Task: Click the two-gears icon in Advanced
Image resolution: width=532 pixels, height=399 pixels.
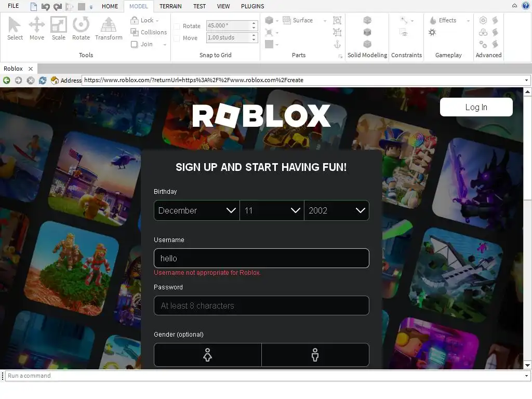Action: click(x=483, y=45)
